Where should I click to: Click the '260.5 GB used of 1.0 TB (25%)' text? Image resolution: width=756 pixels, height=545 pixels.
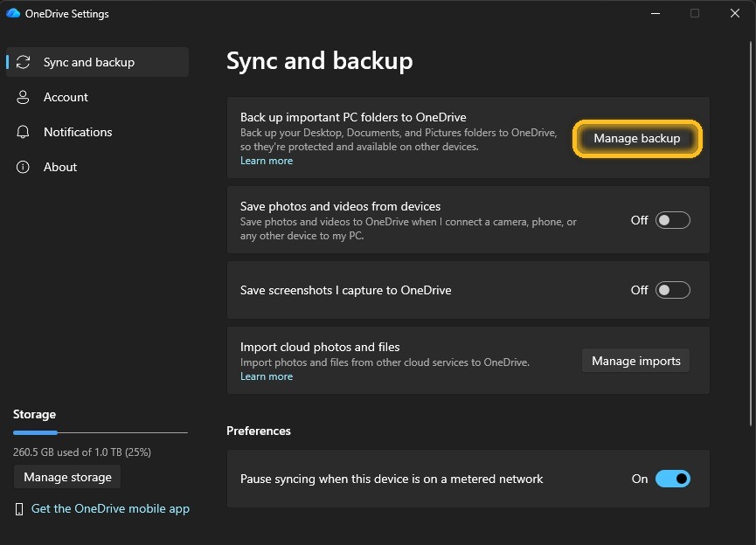82,452
